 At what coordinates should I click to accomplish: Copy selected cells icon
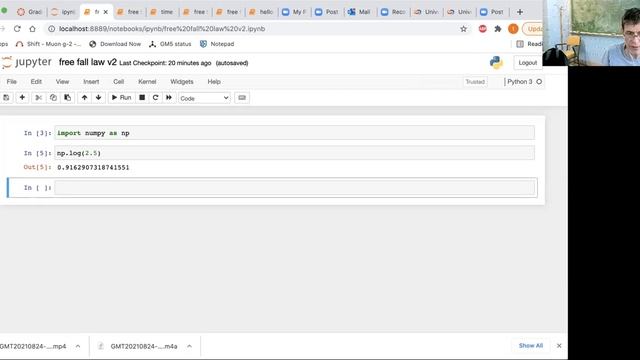(53, 98)
